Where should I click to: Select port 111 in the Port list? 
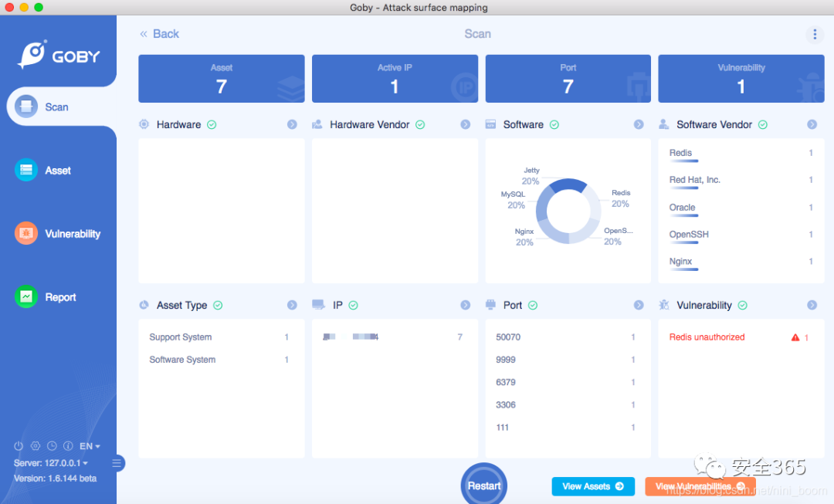coord(566,428)
